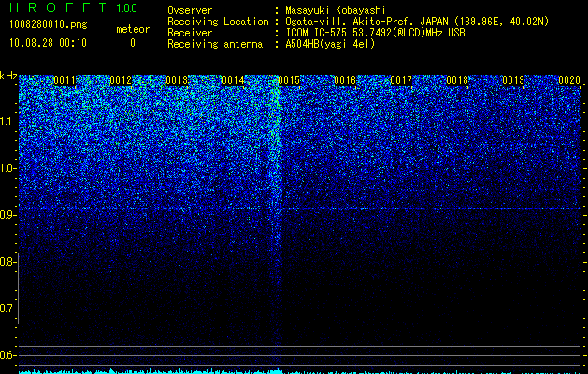Click the 0020 time marker

(x=569, y=80)
